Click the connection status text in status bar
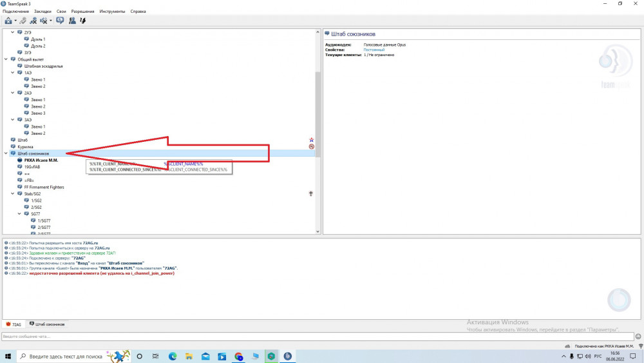644x363 pixels. click(x=604, y=346)
